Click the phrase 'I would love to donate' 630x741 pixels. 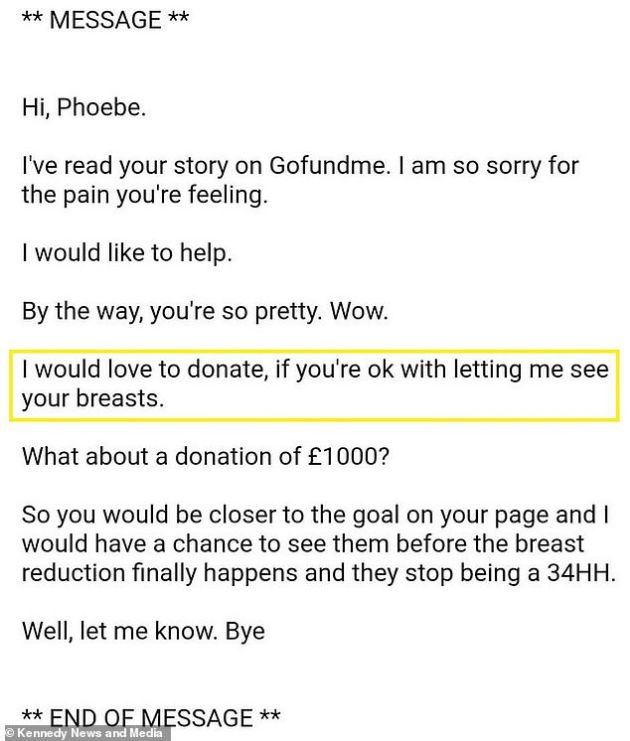pyautogui.click(x=145, y=369)
